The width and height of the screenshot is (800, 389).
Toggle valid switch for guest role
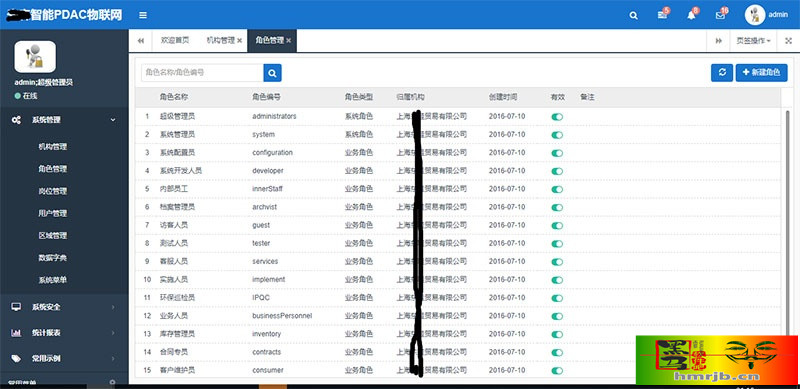click(x=557, y=226)
